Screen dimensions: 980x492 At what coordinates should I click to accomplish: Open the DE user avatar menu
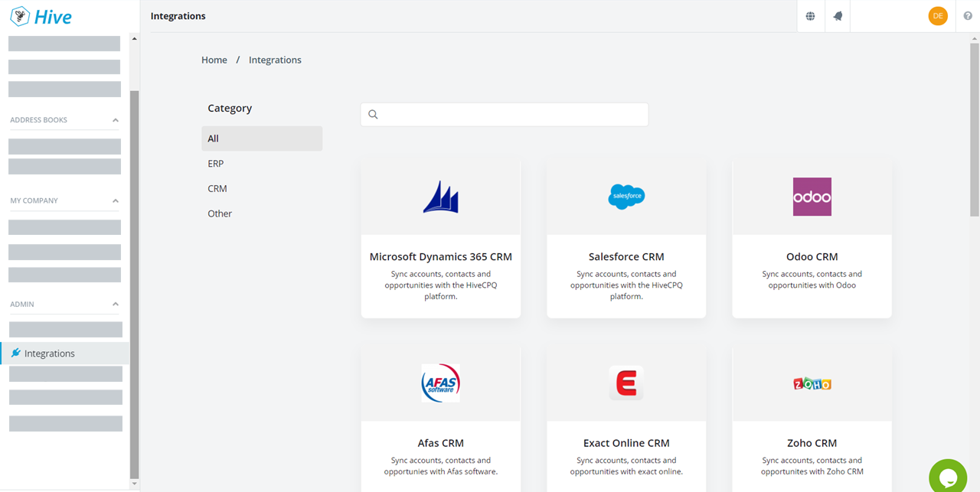pyautogui.click(x=938, y=16)
